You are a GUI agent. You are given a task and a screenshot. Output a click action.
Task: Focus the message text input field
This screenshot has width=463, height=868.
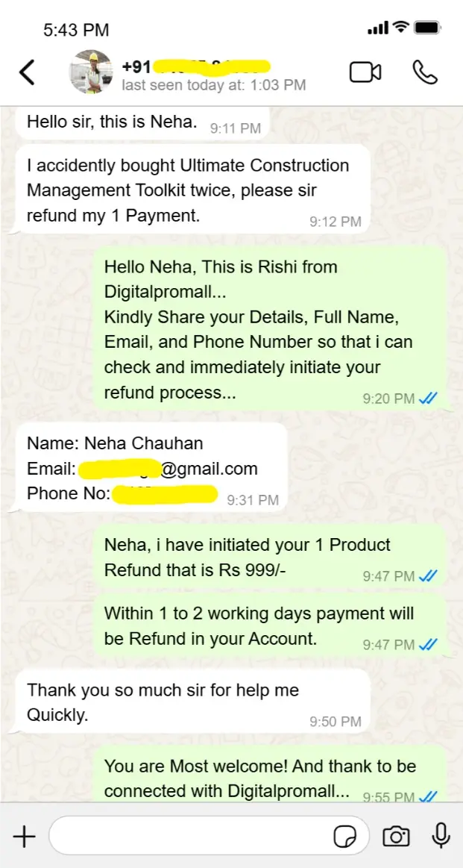point(209,836)
